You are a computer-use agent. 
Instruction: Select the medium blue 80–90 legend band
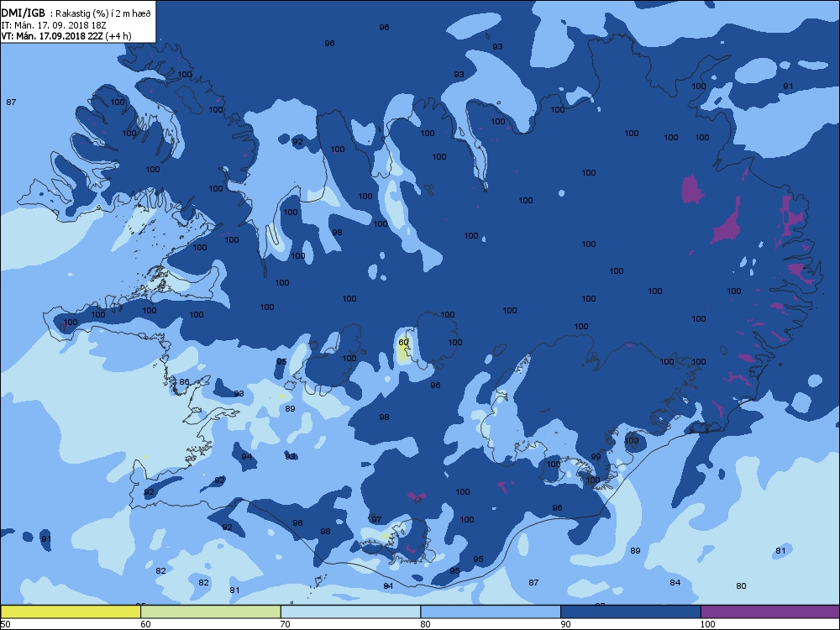[491, 612]
